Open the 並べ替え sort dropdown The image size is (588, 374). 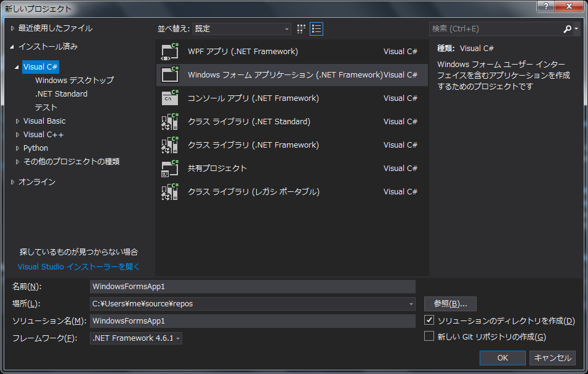coord(242,29)
